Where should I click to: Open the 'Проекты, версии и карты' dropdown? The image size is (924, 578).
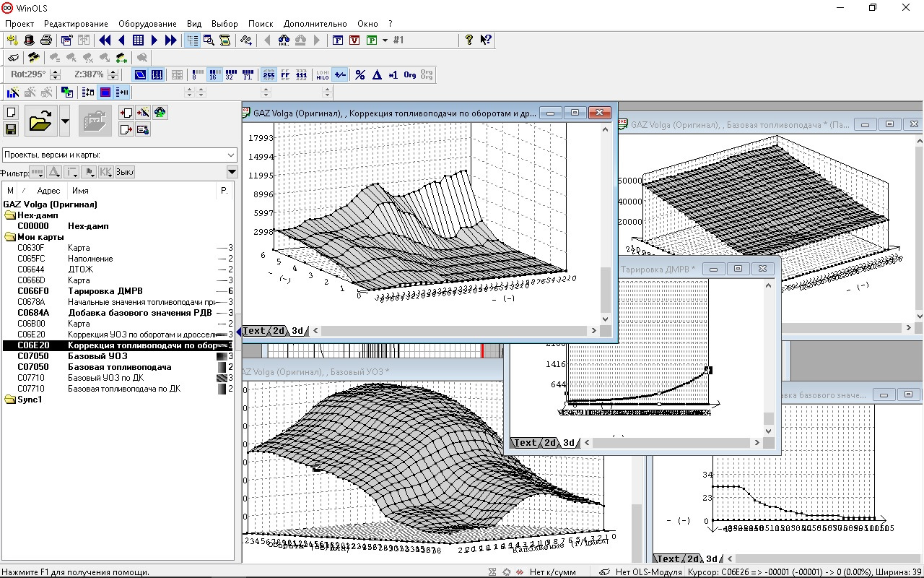click(x=230, y=155)
